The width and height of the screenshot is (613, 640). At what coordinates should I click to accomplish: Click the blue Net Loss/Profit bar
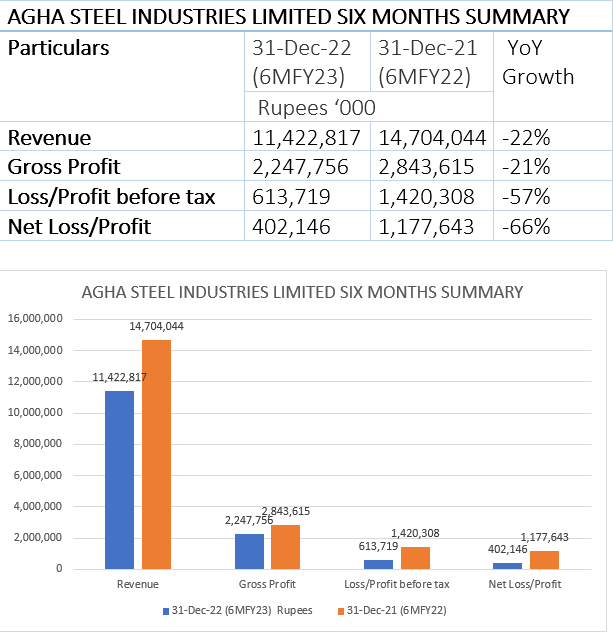tap(508, 566)
